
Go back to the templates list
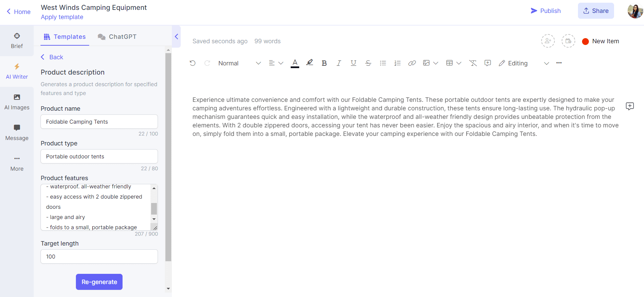coord(52,57)
